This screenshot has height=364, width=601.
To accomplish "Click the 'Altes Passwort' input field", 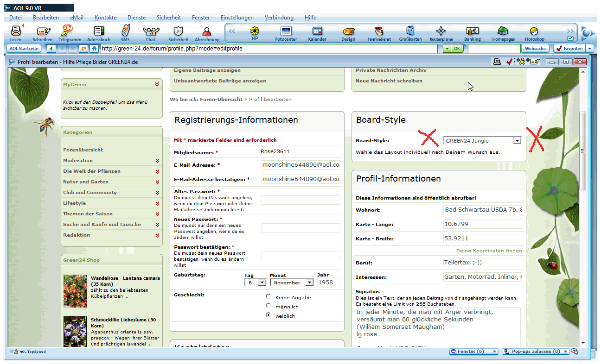I will pyautogui.click(x=300, y=200).
